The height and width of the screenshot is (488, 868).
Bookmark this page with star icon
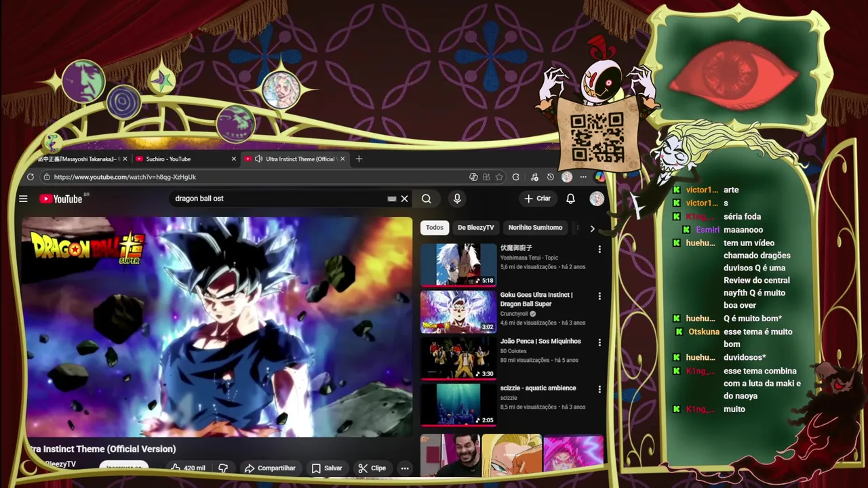[499, 177]
